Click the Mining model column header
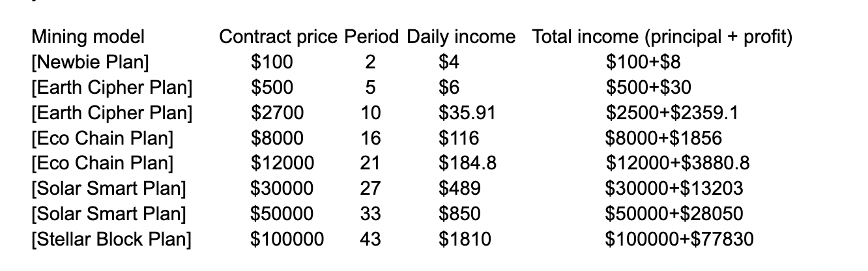The width and height of the screenshot is (868, 271). (88, 37)
